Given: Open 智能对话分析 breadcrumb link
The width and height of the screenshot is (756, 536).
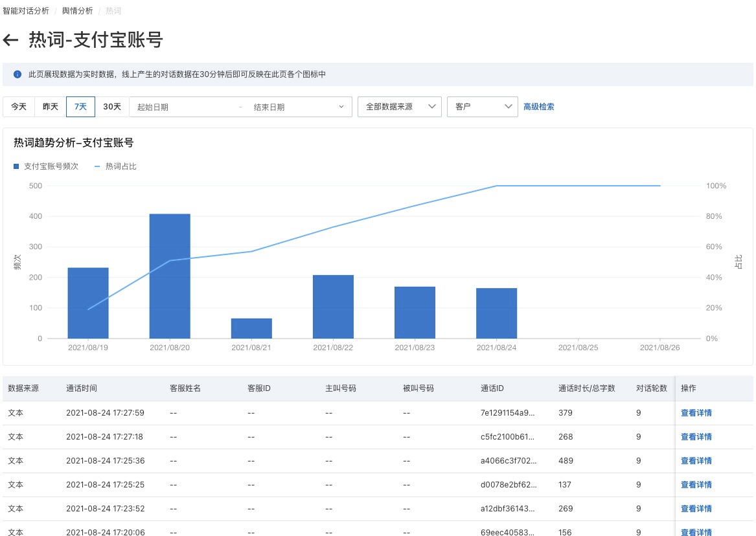Looking at the screenshot, I should (x=26, y=10).
